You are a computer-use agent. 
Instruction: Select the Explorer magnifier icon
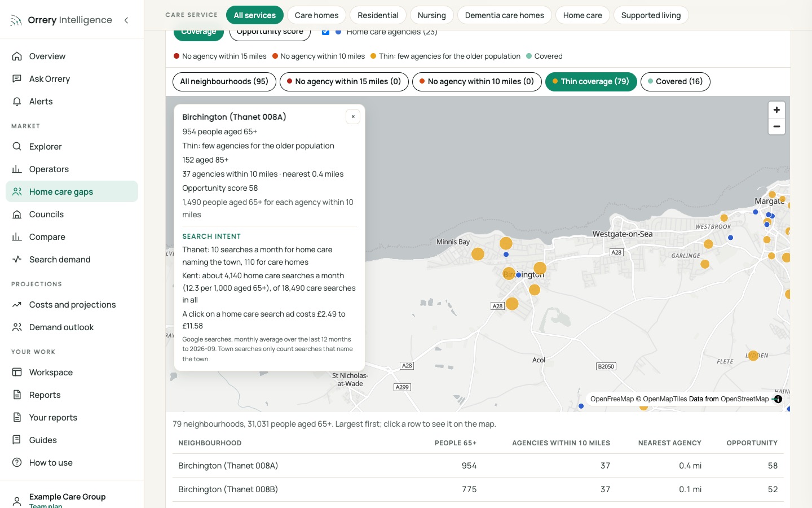click(17, 147)
